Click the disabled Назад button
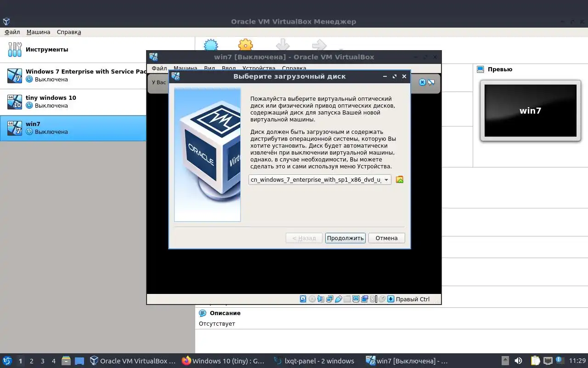 click(x=304, y=238)
